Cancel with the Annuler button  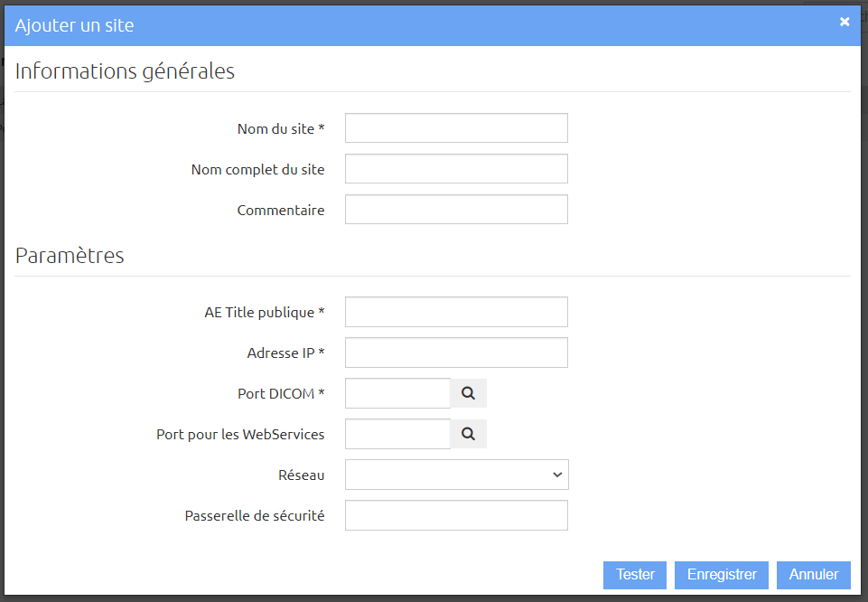point(813,575)
